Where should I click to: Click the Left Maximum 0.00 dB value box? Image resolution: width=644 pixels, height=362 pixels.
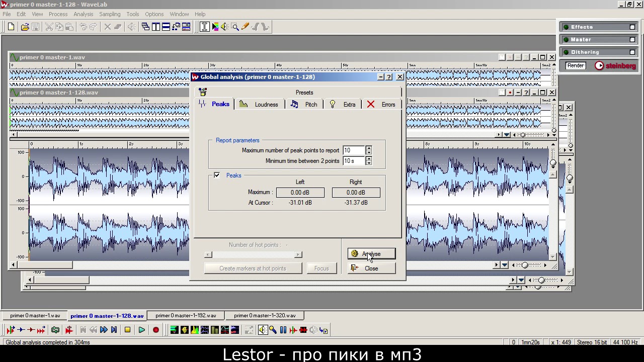point(300,193)
